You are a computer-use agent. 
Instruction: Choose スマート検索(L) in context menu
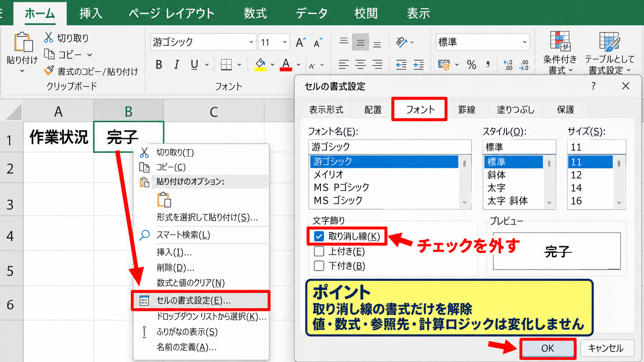[201, 235]
